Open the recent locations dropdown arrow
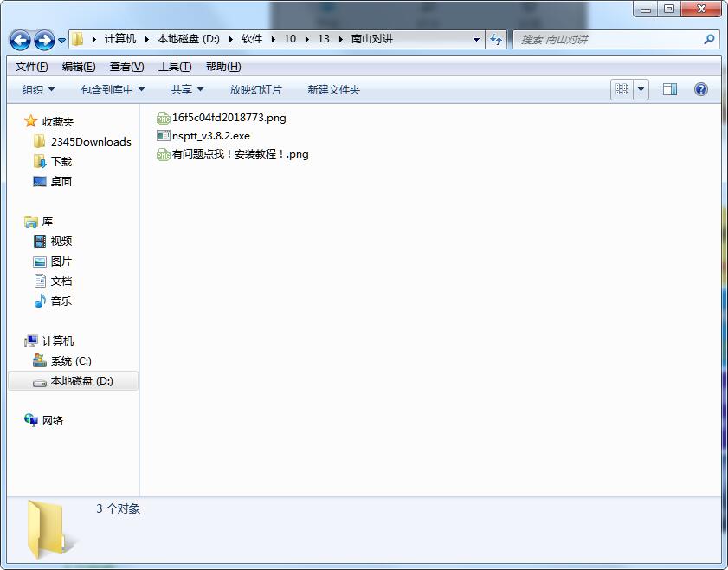This screenshot has width=728, height=570. (61, 41)
